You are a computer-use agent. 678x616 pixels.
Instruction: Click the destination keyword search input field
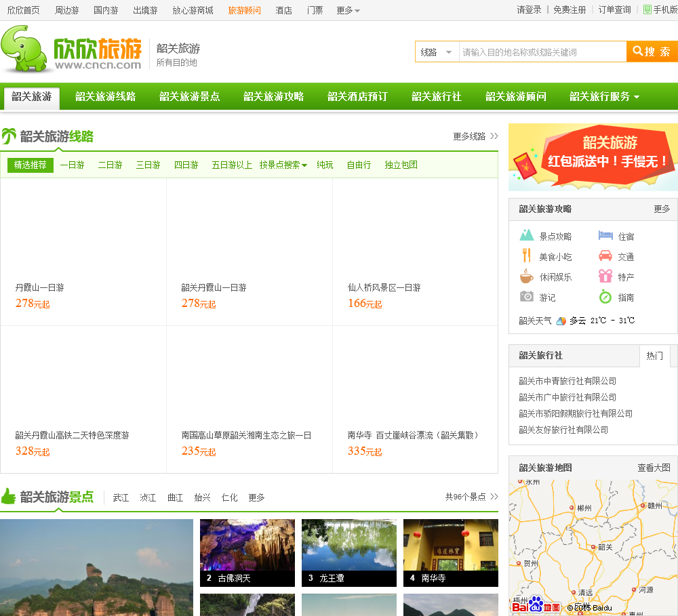[x=542, y=52]
